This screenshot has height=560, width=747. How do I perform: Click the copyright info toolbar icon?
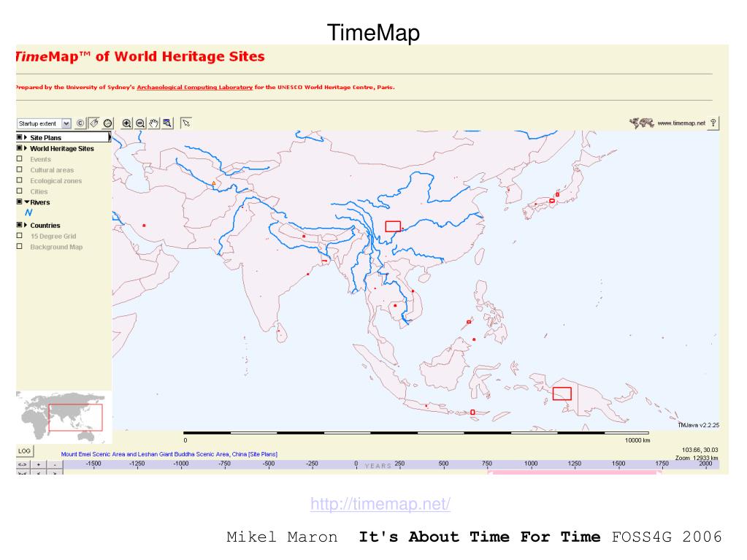(80, 123)
